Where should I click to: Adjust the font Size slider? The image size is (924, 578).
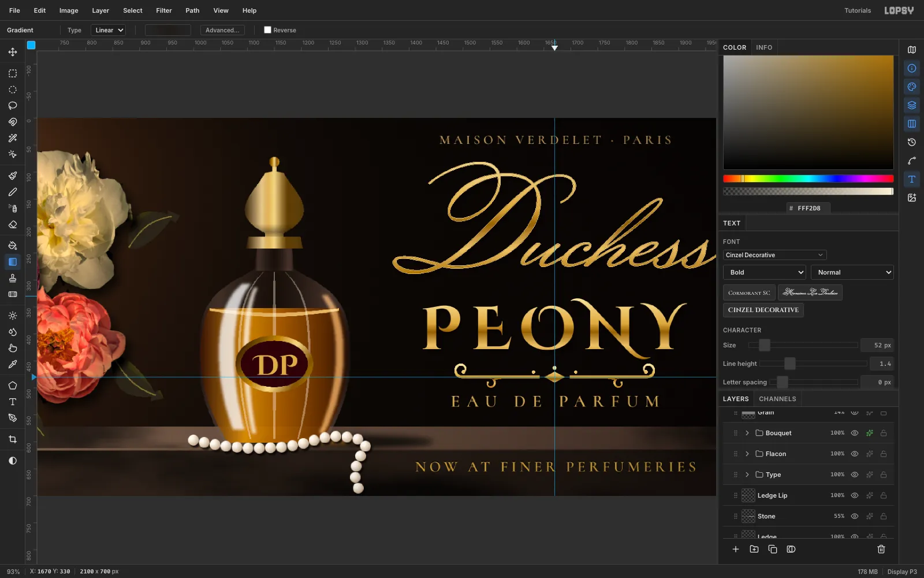click(803, 345)
